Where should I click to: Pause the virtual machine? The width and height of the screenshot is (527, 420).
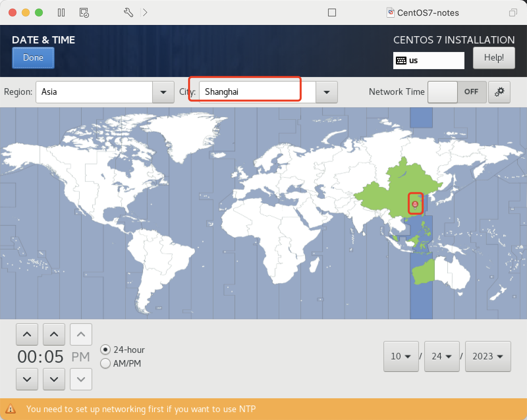(x=61, y=13)
